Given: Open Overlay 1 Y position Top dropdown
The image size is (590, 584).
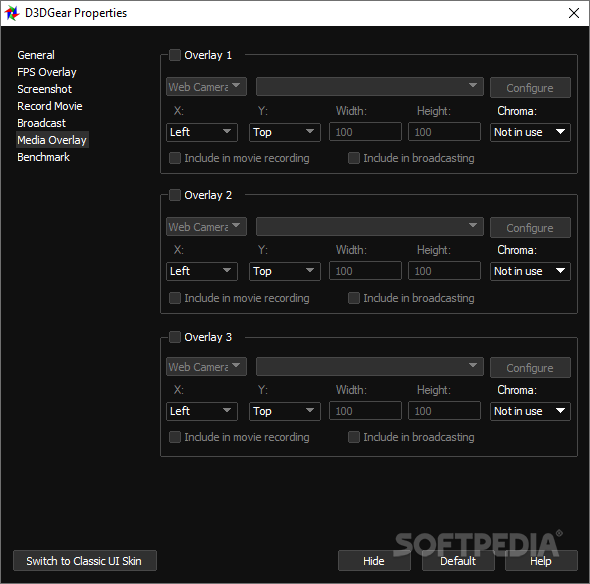Looking at the screenshot, I should click(284, 132).
